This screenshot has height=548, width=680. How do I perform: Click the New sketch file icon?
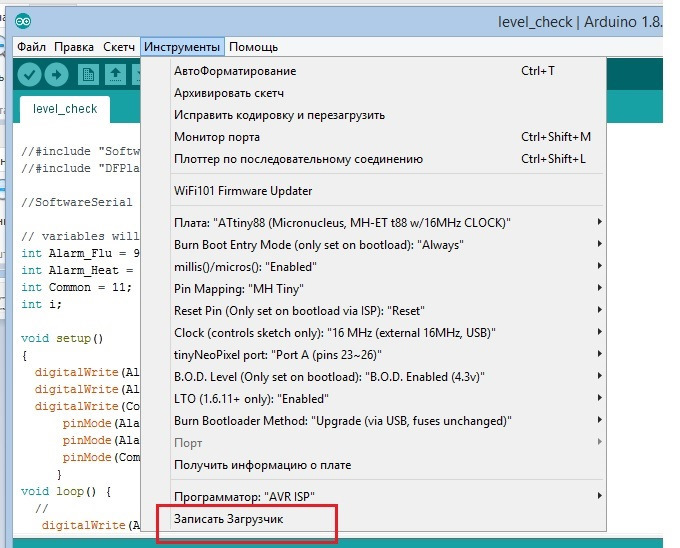coord(88,75)
